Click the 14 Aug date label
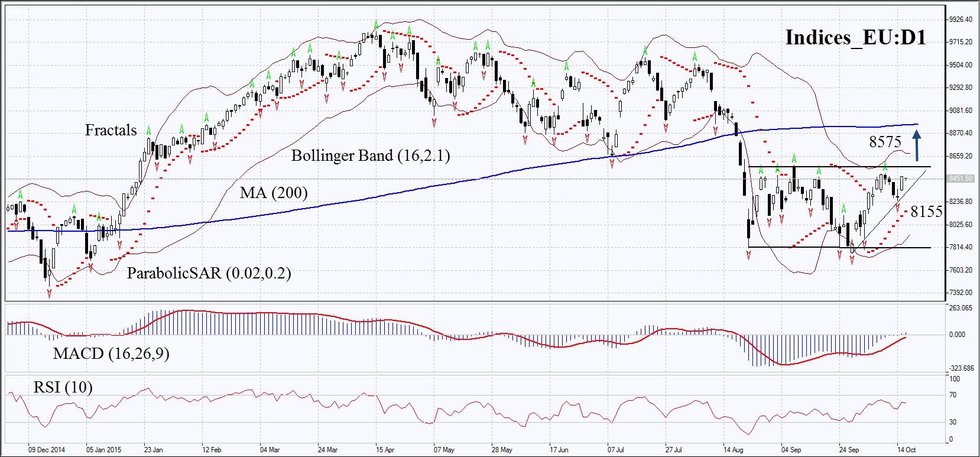The width and height of the screenshot is (980, 457). pyautogui.click(x=733, y=450)
